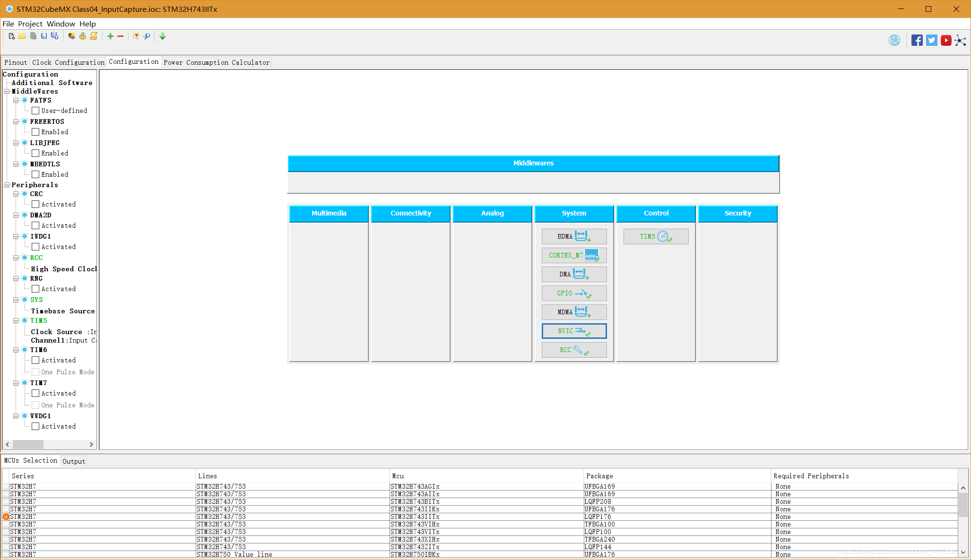971x560 pixels.
Task: Enable the FREERTOS checkbox
Action: (x=35, y=132)
